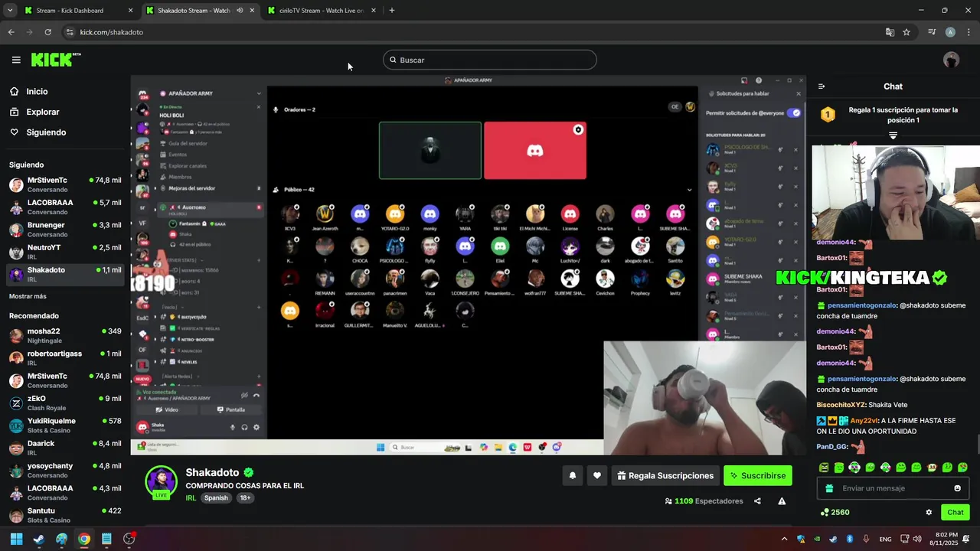Open the browser tab search dropdown

click(x=10, y=11)
